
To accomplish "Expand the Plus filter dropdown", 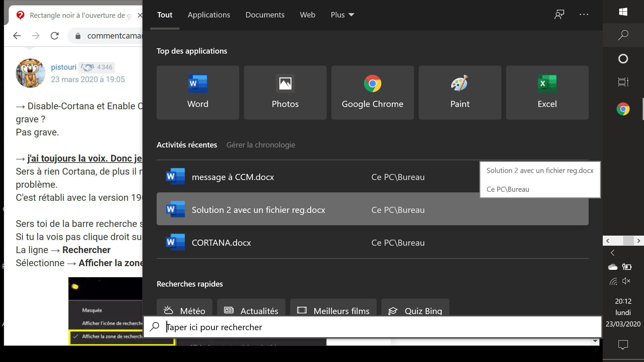I will pos(342,15).
